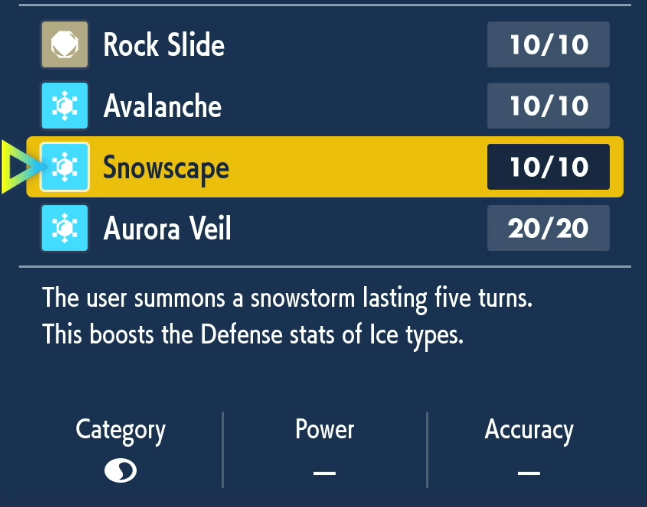
Task: Choose the highlighted Snowscape move
Action: (166, 167)
